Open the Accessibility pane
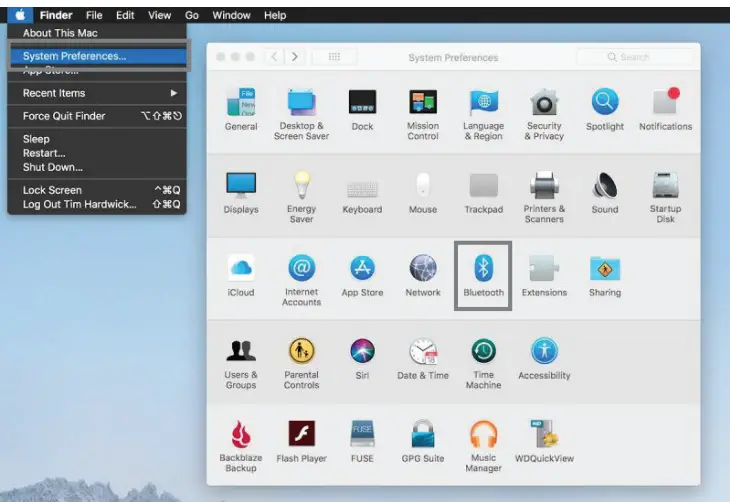This screenshot has height=502, width=730. (x=544, y=359)
